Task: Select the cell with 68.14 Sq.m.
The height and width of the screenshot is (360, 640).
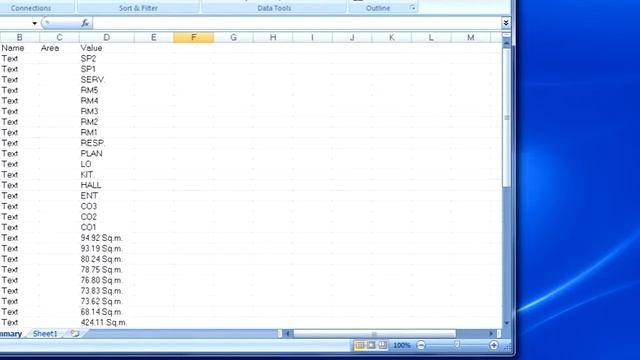Action: (107, 312)
